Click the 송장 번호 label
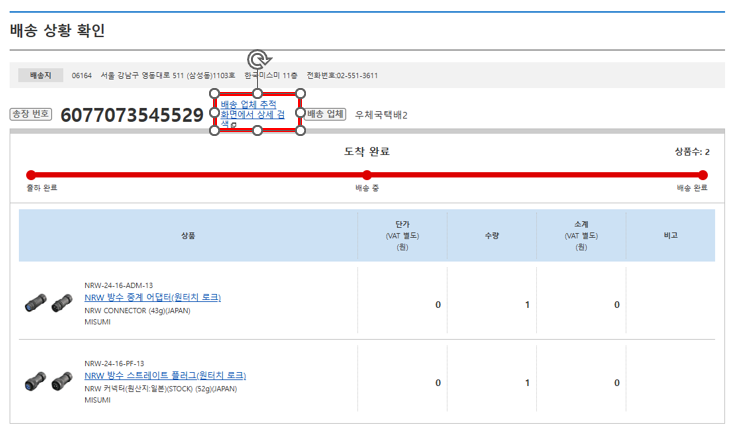The image size is (736, 433). [30, 114]
